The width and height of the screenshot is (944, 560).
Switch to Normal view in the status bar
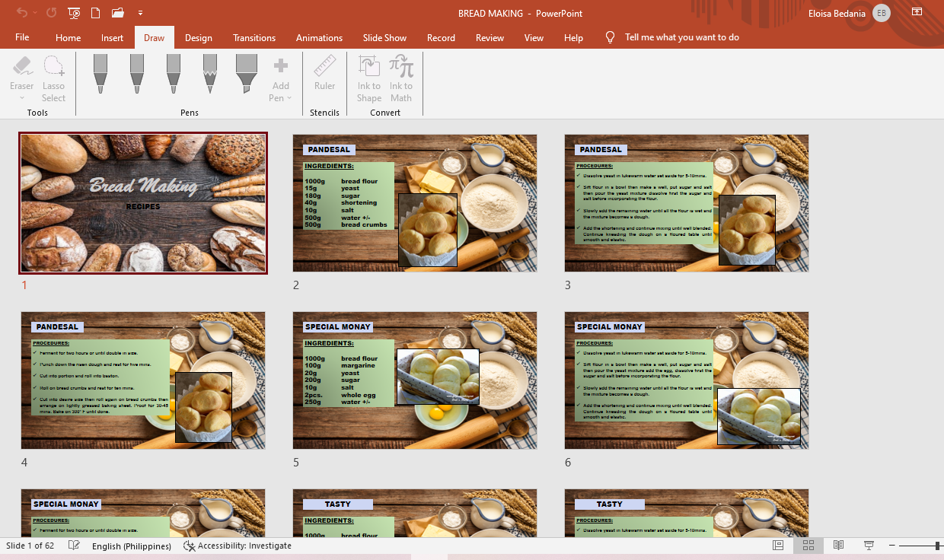[778, 546]
